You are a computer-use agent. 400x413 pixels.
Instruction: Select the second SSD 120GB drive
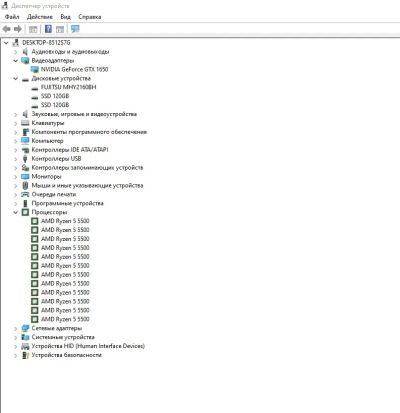click(55, 105)
